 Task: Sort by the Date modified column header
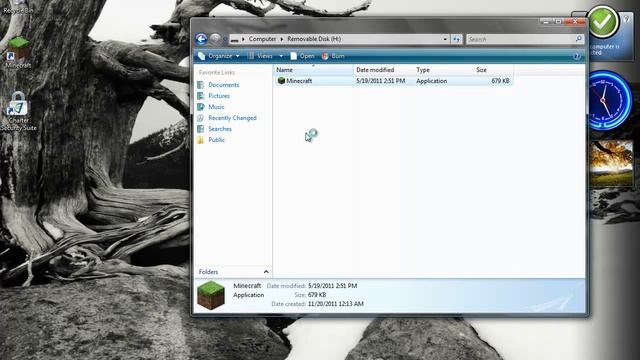[383, 70]
